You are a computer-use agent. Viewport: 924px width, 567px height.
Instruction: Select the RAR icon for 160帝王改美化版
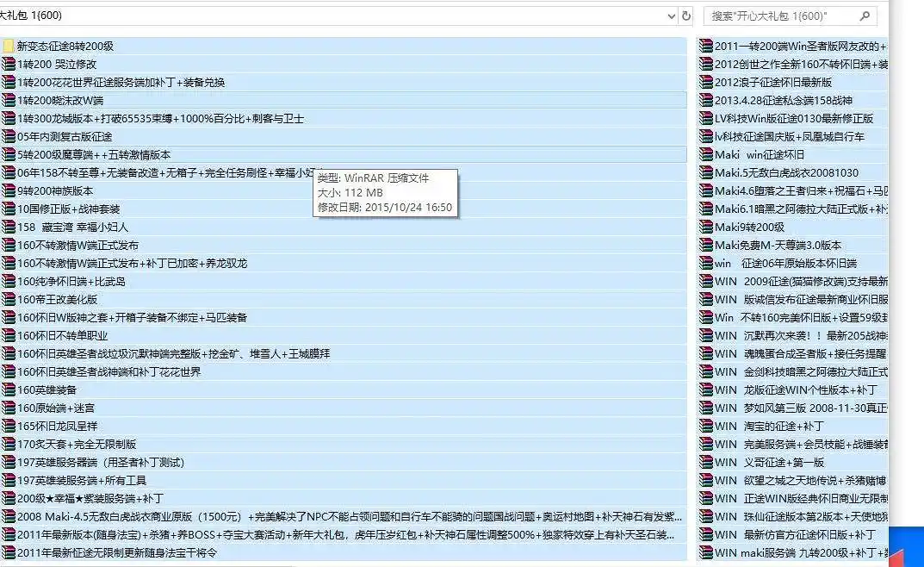point(9,300)
